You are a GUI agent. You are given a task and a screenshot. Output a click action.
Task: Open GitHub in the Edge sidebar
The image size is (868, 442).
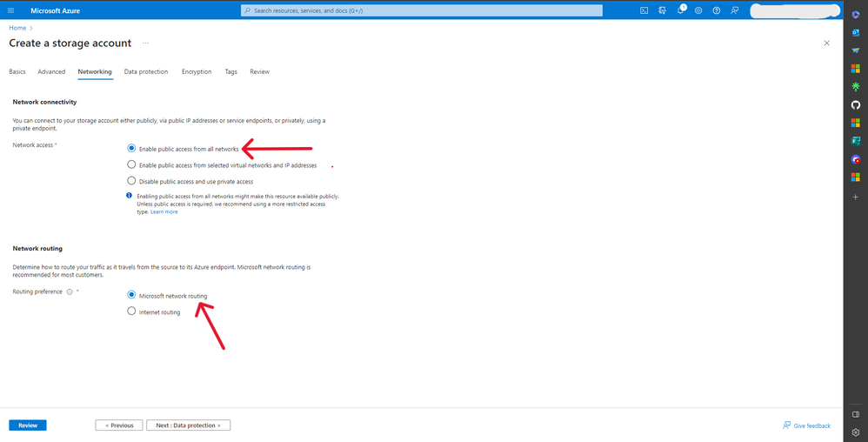point(855,104)
